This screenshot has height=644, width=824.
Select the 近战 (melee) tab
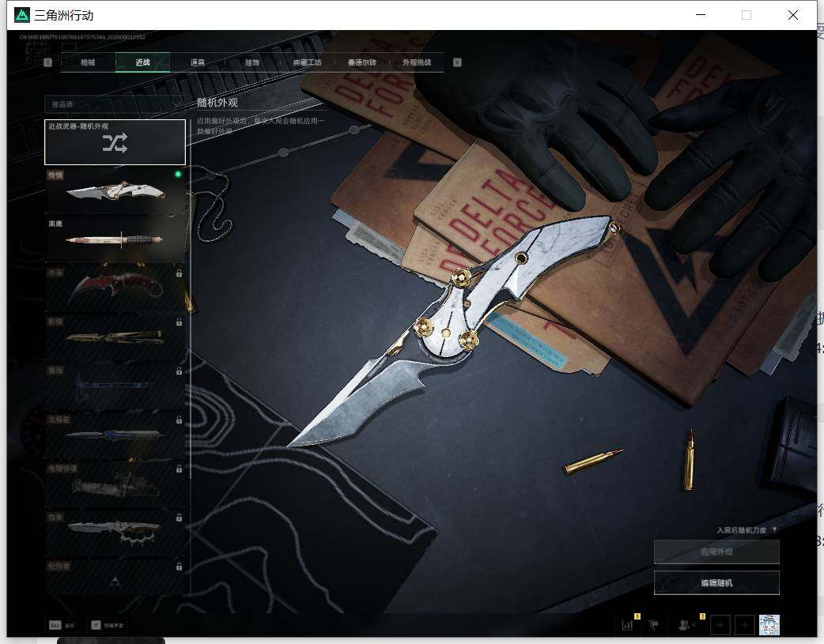(x=142, y=62)
